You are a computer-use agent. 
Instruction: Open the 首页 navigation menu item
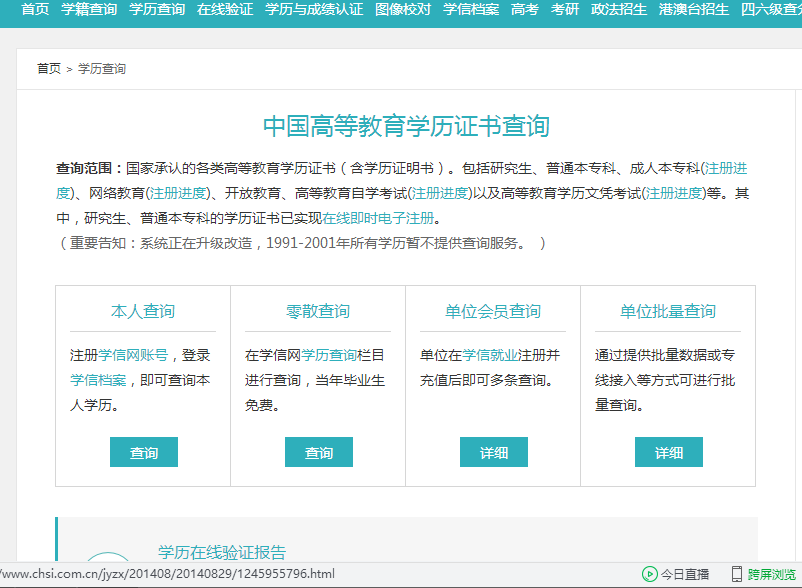tap(35, 9)
